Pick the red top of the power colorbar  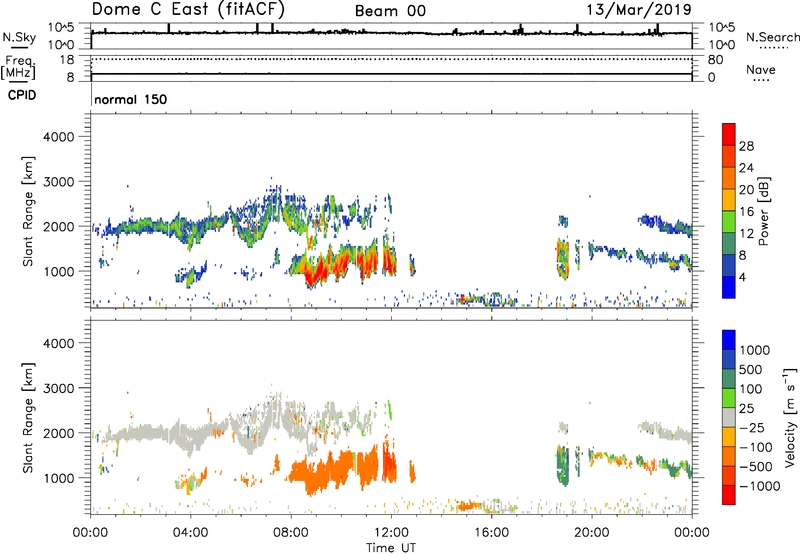pos(729,134)
